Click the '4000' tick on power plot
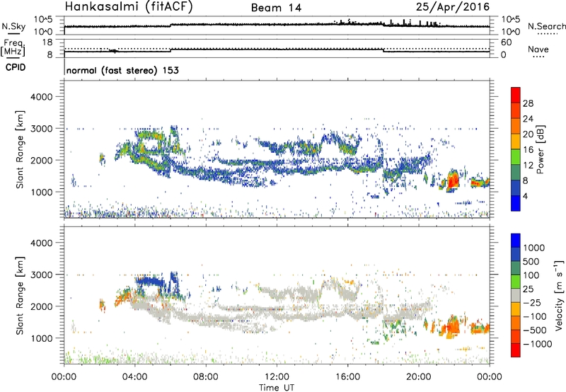Image resolution: width=566 pixels, height=392 pixels. point(41,97)
